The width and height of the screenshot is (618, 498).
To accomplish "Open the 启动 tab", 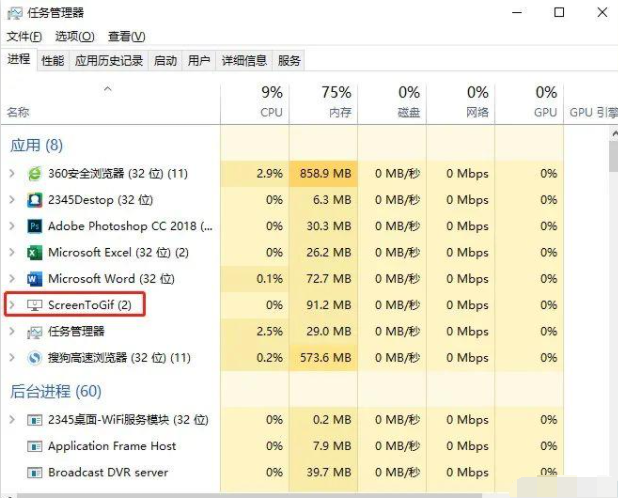I will point(165,61).
